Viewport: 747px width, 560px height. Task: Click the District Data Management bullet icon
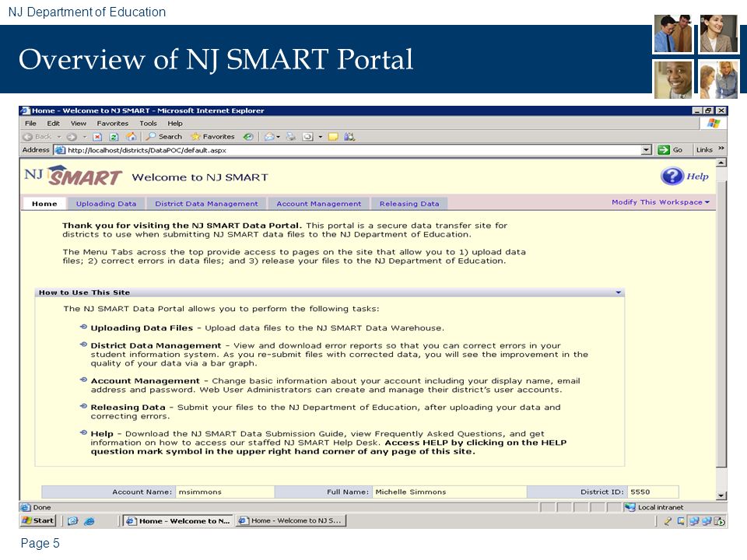tap(83, 345)
